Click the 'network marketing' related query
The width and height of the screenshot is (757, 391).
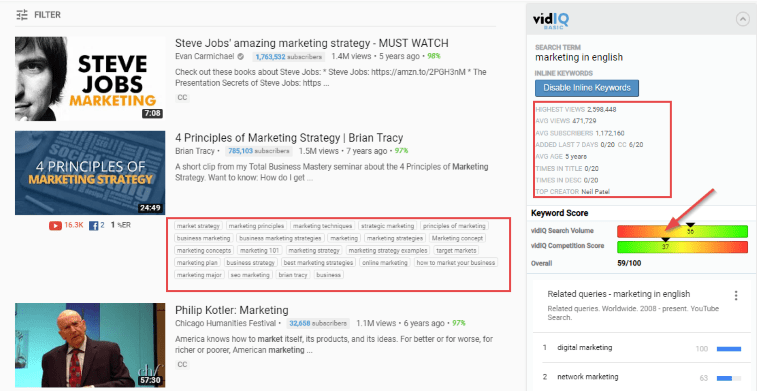click(587, 377)
